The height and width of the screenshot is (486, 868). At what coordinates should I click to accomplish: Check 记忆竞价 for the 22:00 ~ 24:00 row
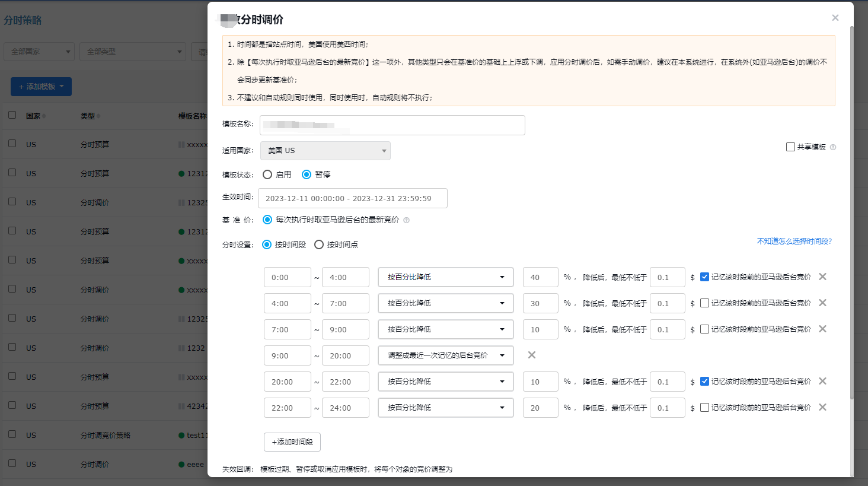(704, 407)
